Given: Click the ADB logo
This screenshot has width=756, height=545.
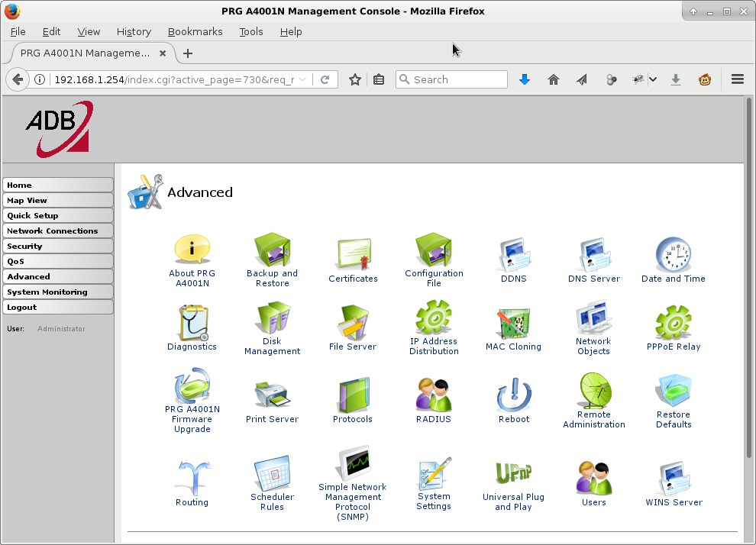Looking at the screenshot, I should point(60,129).
